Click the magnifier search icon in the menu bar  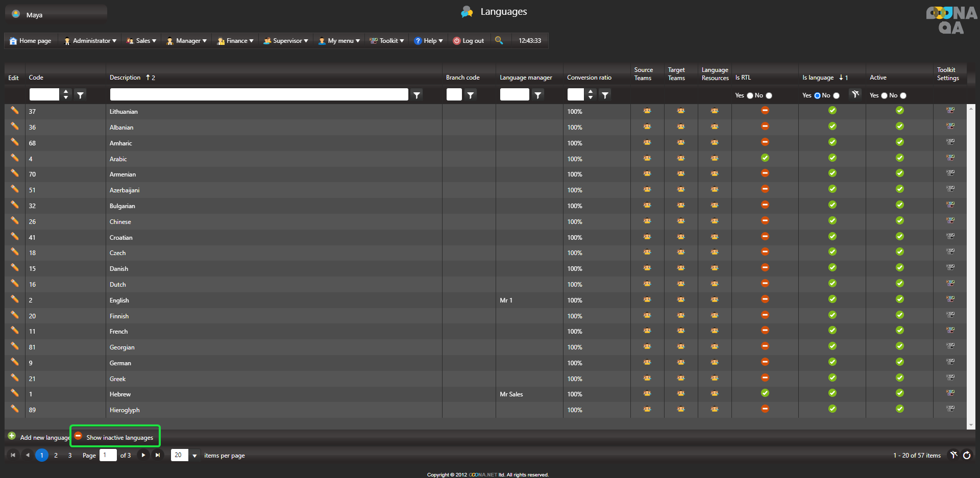[x=499, y=40]
